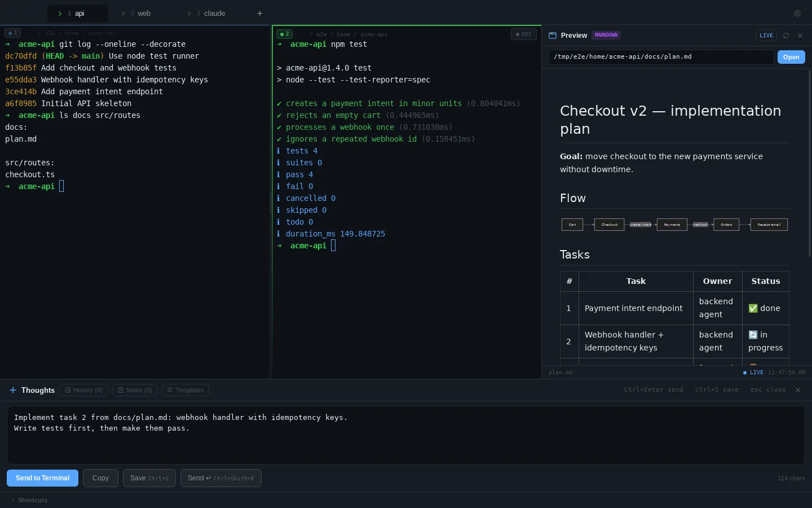
Task: Click Send Ctrl+Shift+E button
Action: (x=221, y=478)
